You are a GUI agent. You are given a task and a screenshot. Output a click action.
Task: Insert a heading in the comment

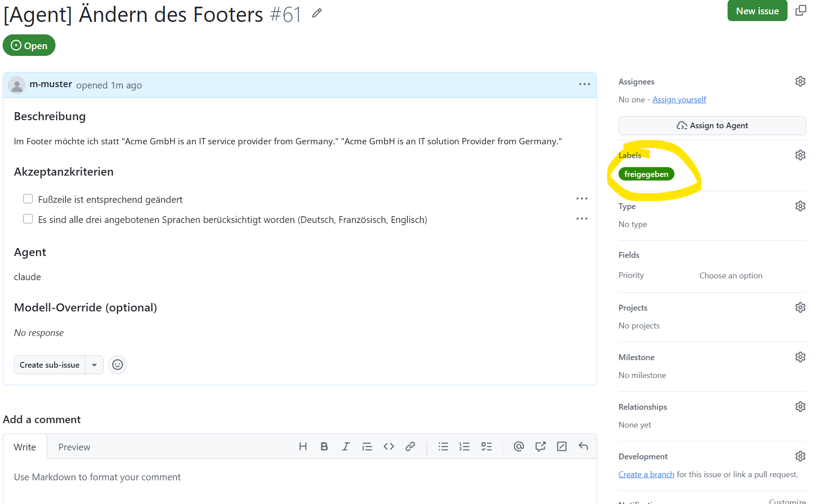tap(303, 446)
